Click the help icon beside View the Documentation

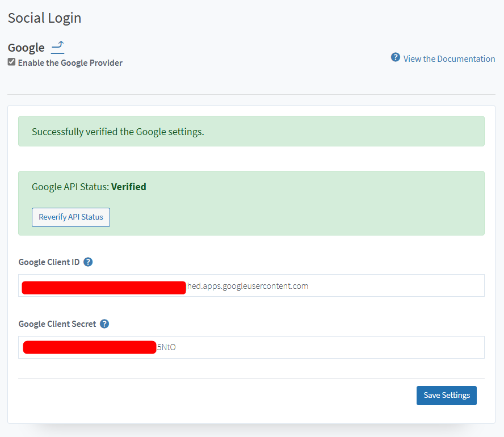[x=396, y=57]
